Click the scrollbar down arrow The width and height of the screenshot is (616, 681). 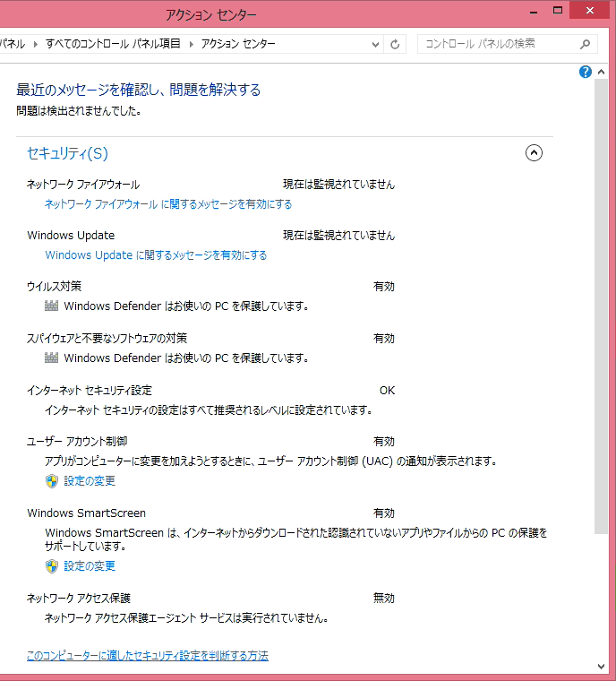click(x=601, y=666)
